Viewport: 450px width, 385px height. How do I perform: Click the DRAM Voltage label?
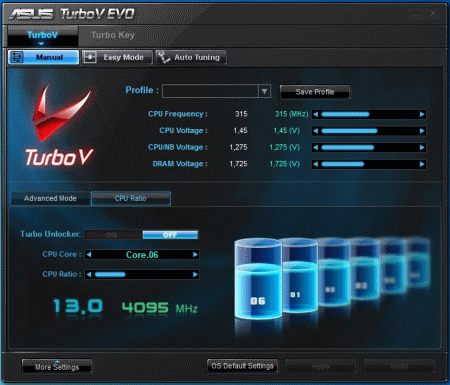[180, 164]
